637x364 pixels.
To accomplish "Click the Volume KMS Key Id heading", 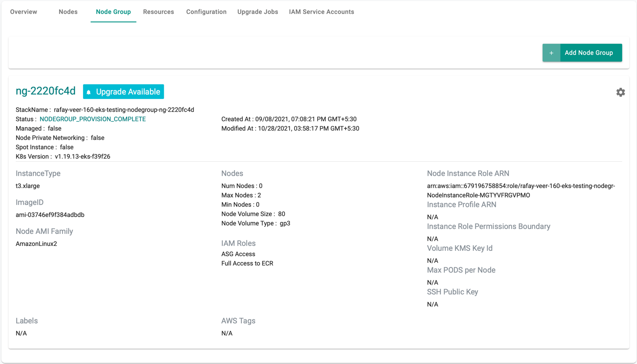I will [x=460, y=248].
